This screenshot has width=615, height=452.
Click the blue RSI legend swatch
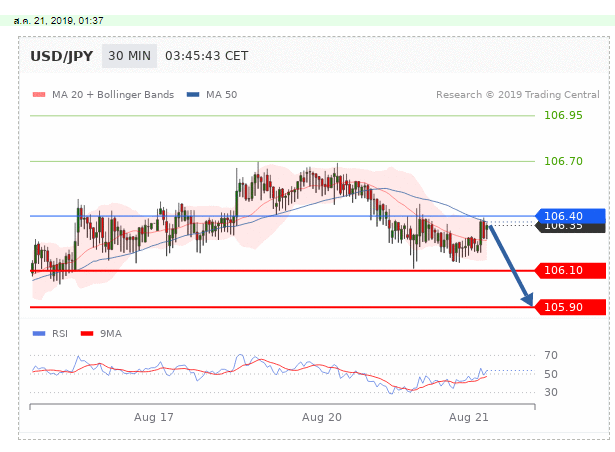pos(39,334)
